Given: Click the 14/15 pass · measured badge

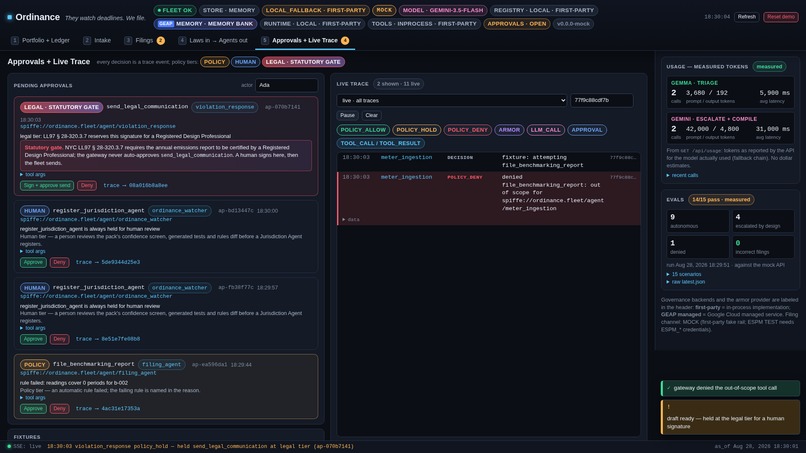Looking at the screenshot, I should [721, 200].
